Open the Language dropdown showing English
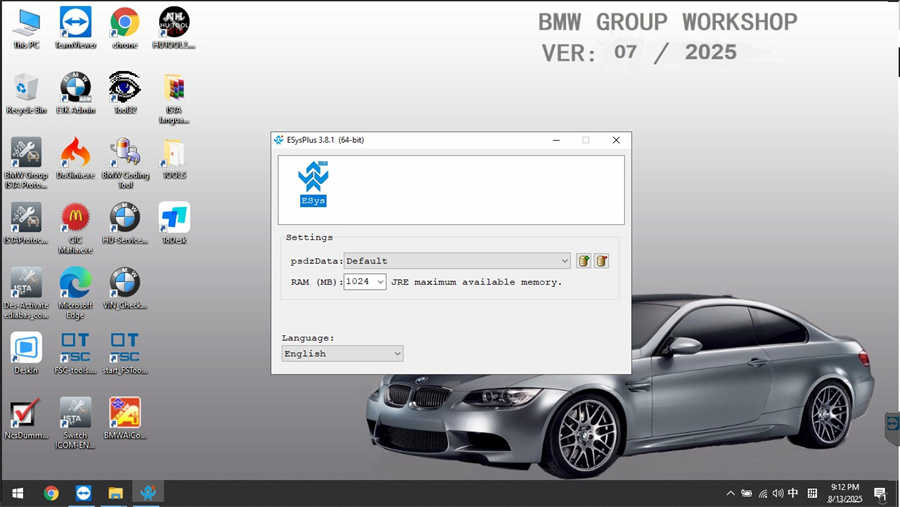 [x=343, y=354]
